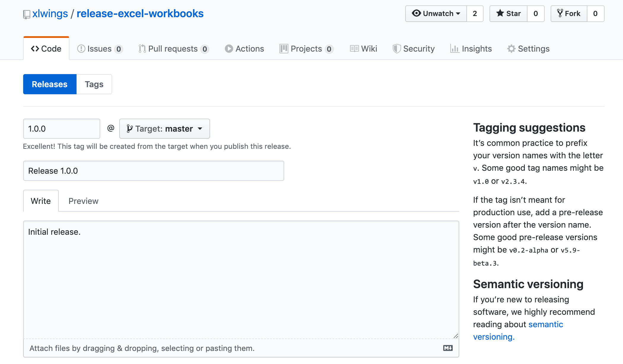623x364 pixels.
Task: Toggle the Releases view active
Action: [x=49, y=84]
